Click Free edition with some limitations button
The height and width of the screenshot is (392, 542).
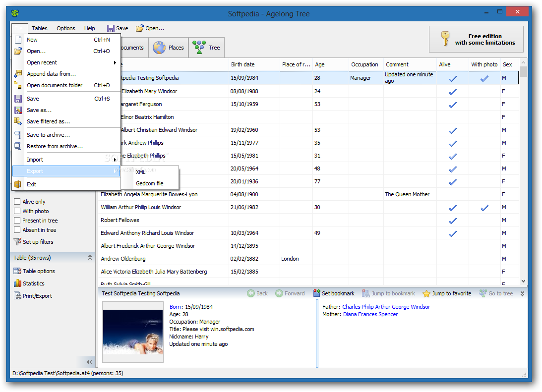(x=476, y=39)
